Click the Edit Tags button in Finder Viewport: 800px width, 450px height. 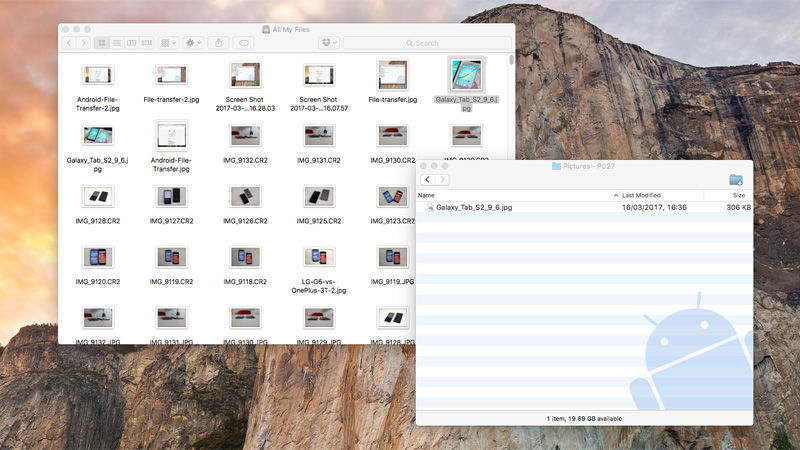pyautogui.click(x=244, y=43)
